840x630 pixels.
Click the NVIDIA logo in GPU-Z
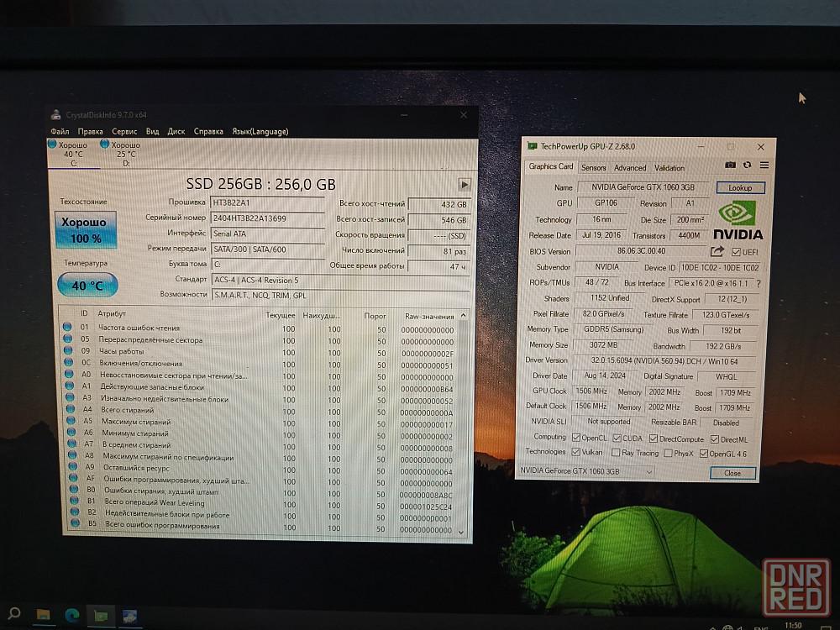tap(738, 221)
